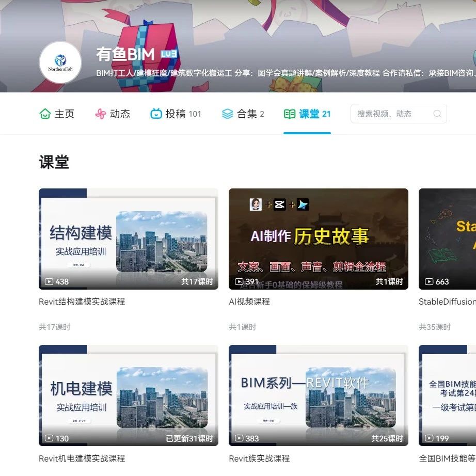Screen dimensions: 476x476
Task: Click the play count icon beside 383
Action: (239, 438)
